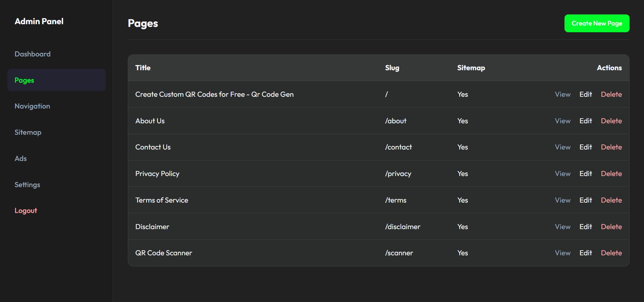Select Pages in the sidebar
The image size is (644, 302).
click(24, 80)
